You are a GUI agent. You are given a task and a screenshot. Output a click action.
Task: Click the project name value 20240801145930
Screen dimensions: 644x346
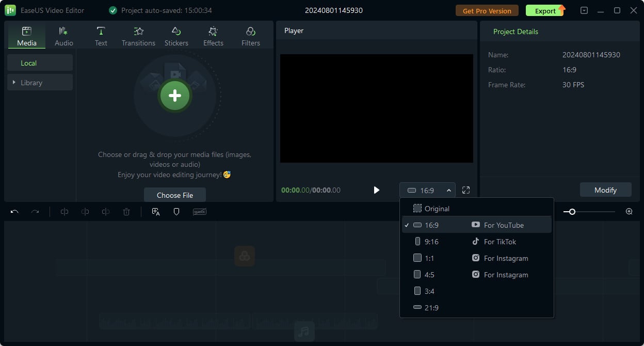click(x=591, y=55)
